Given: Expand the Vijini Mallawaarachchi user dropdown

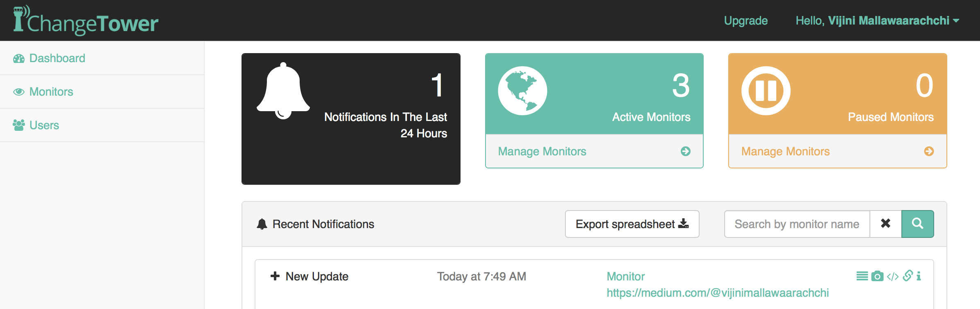Looking at the screenshot, I should 877,20.
